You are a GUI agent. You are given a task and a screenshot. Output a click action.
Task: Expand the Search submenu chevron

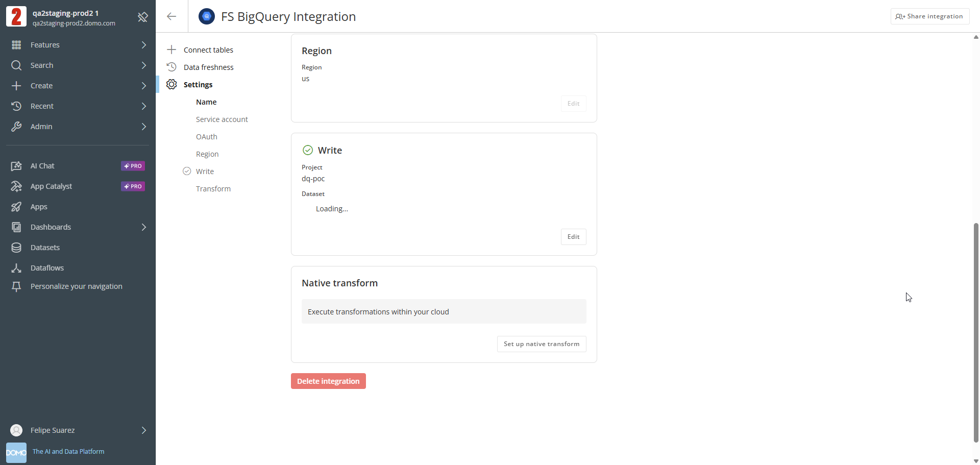144,65
